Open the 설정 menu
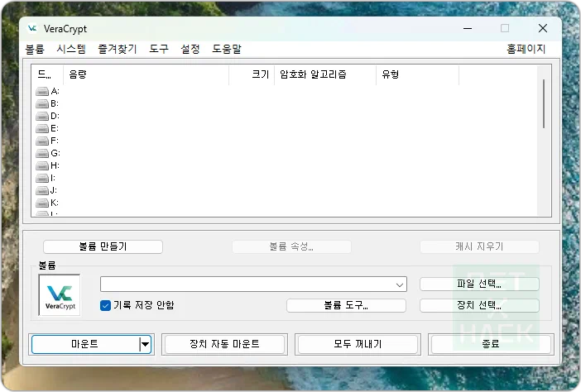The width and height of the screenshot is (581, 392). click(190, 50)
